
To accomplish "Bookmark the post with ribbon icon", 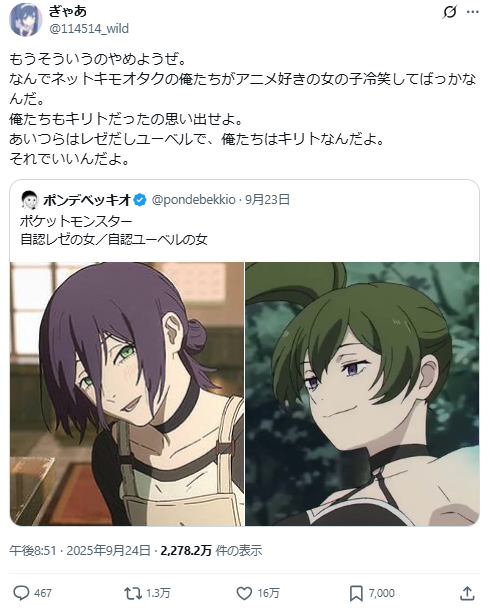I will pyautogui.click(x=356, y=593).
